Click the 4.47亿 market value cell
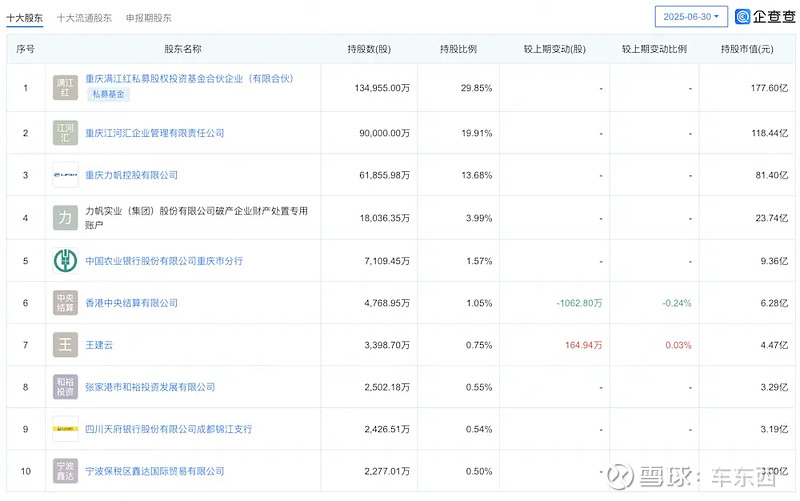The height and width of the screenshot is (501, 800). point(774,345)
